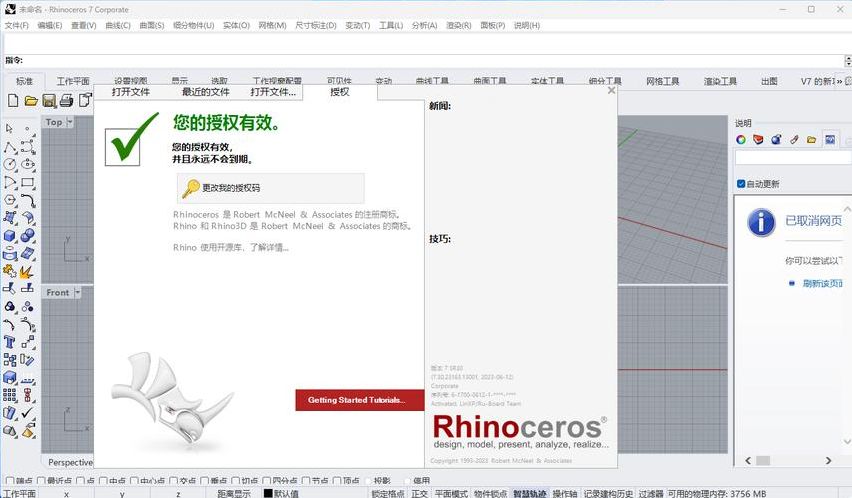Select the Polyline tool
The height and width of the screenshot is (498, 852).
[10, 147]
